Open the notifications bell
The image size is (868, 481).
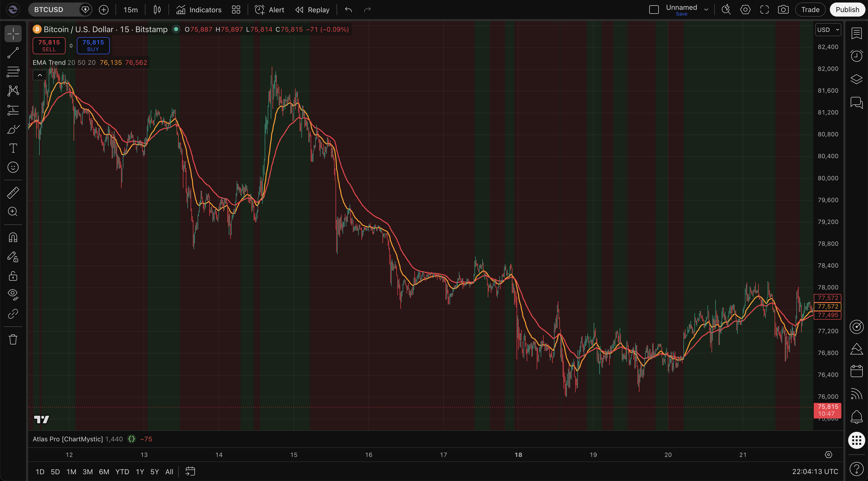pyautogui.click(x=856, y=417)
